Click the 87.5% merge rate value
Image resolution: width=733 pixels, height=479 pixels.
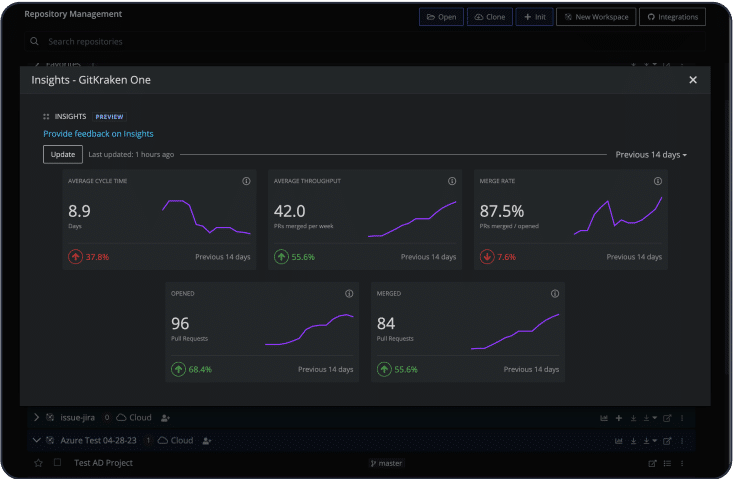coord(502,211)
